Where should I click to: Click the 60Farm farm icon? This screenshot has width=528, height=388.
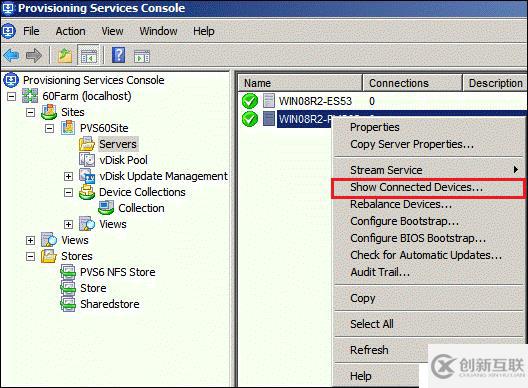point(30,96)
